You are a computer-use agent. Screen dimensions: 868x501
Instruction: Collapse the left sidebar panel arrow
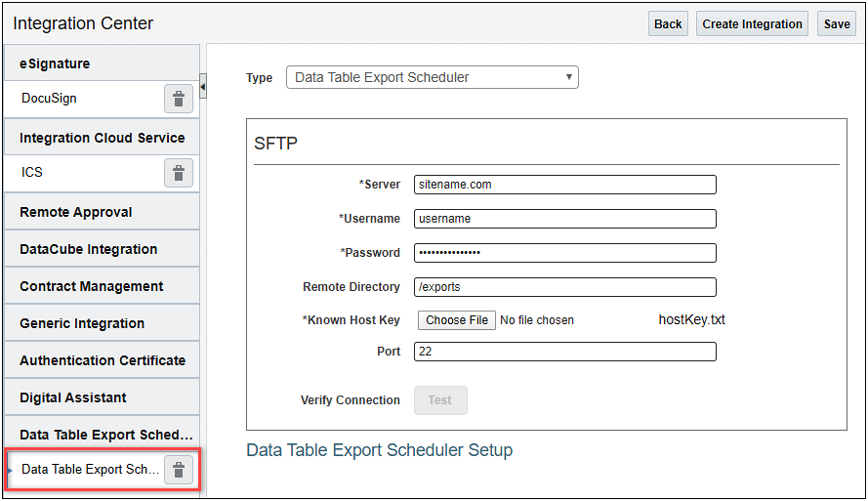point(203,88)
